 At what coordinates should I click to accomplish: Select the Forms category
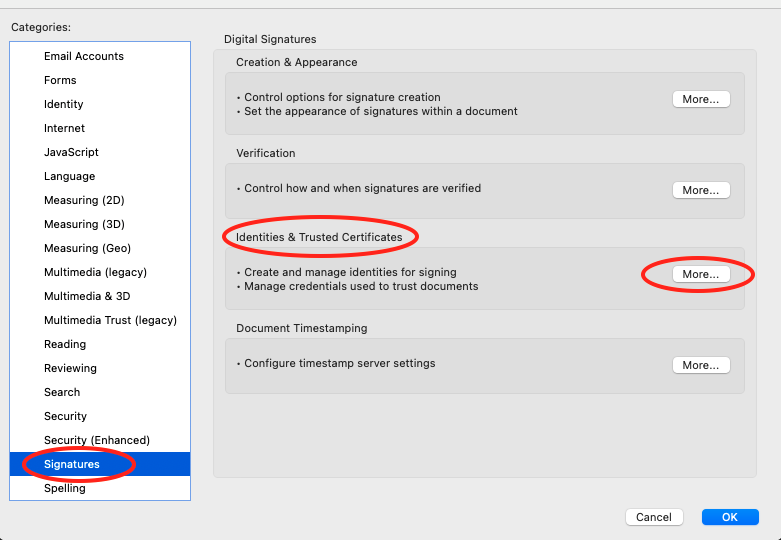[x=100, y=80]
